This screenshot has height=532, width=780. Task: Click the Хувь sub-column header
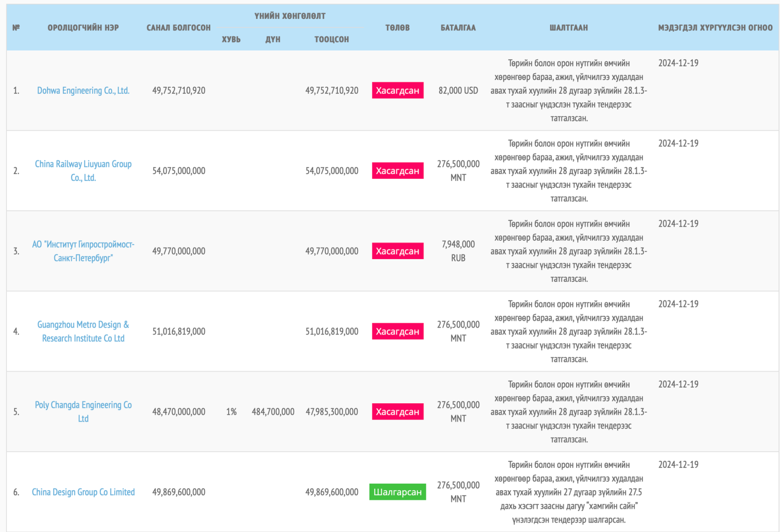pyautogui.click(x=232, y=39)
